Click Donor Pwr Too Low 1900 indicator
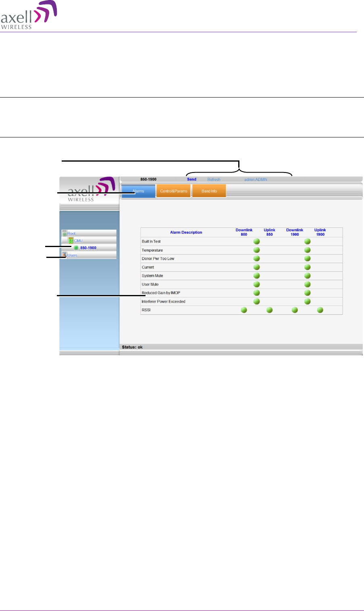364x611 pixels. pyautogui.click(x=307, y=258)
